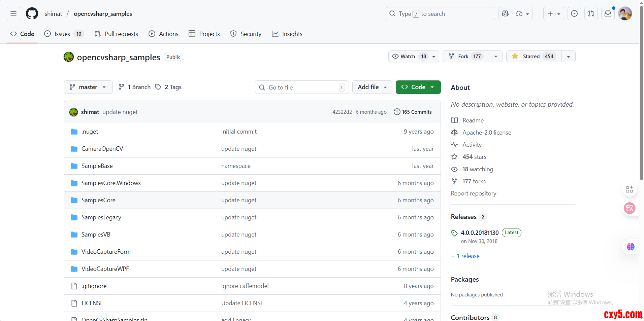Switch to the Insights tab

[287, 34]
